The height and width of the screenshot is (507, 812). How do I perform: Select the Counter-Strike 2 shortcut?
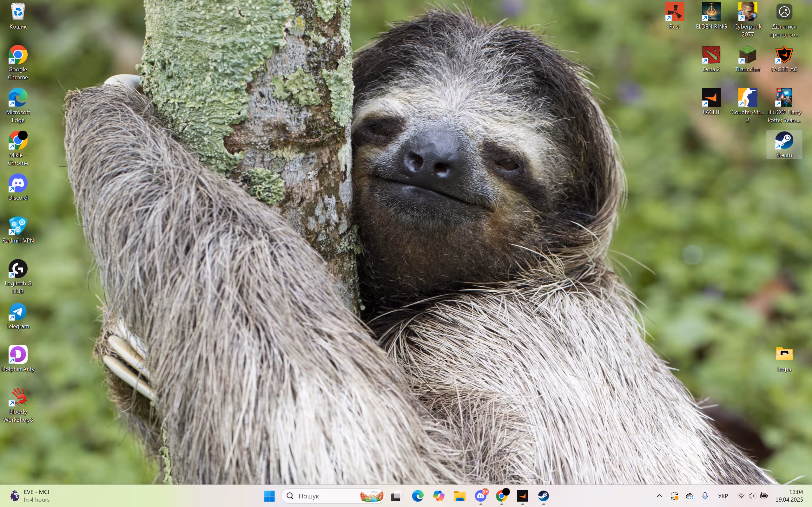point(748,106)
